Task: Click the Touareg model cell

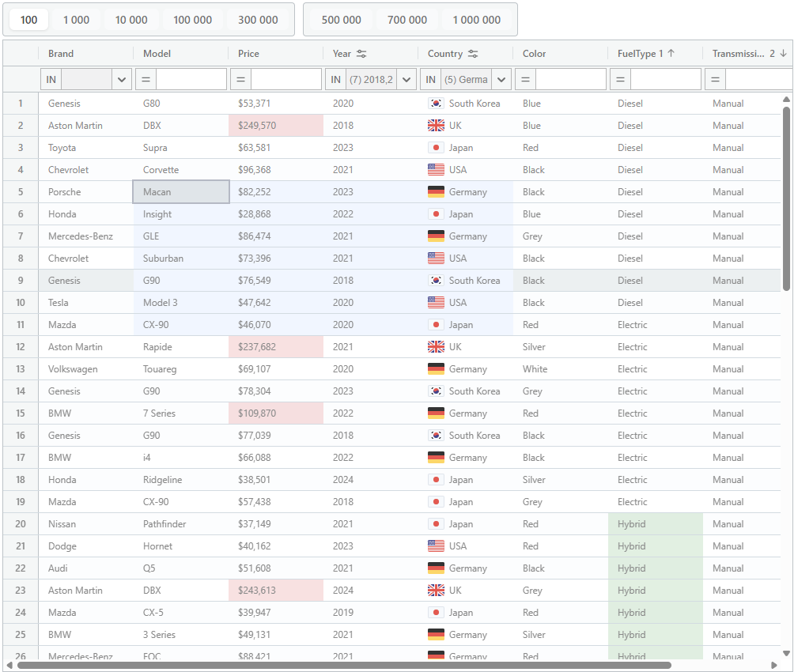Action: [181, 369]
